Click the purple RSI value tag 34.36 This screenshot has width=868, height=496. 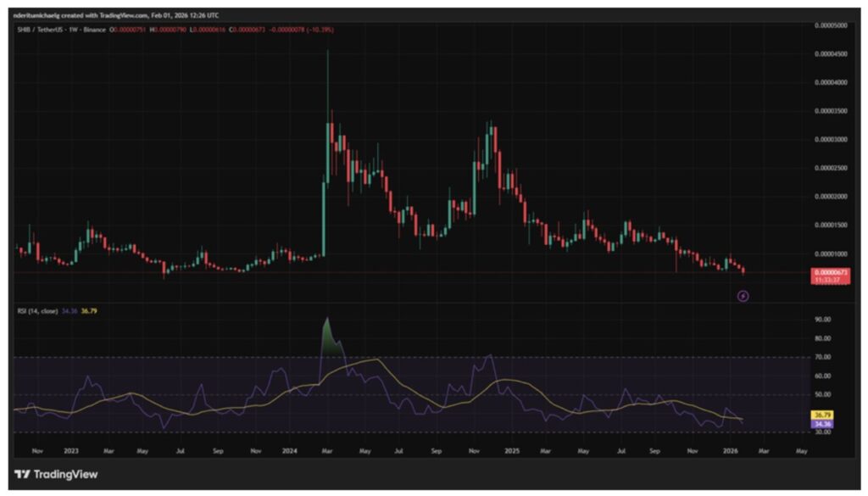[x=823, y=423]
